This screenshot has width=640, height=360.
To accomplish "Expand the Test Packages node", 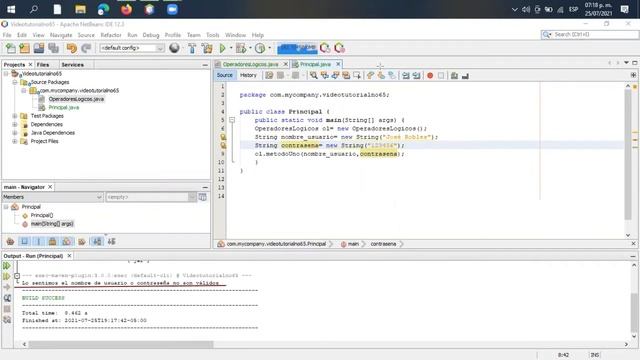I will [x=15, y=116].
